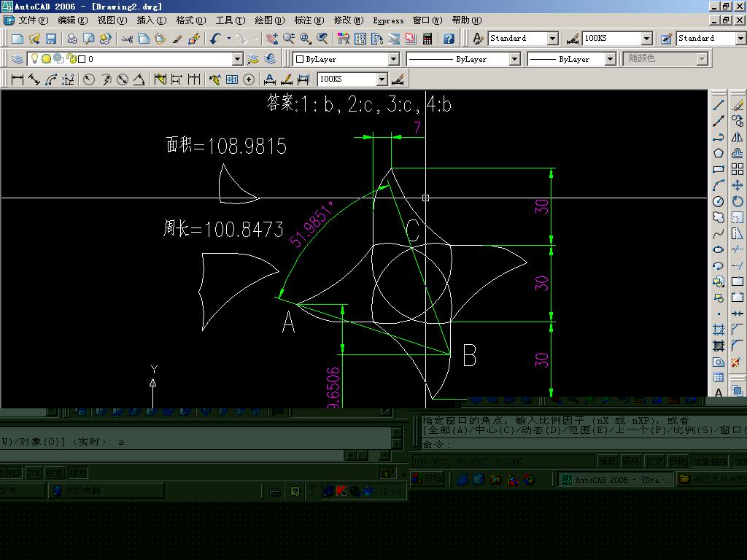Screen dimensions: 747x560
Task: Click the 命令: command line input
Action: [584, 444]
